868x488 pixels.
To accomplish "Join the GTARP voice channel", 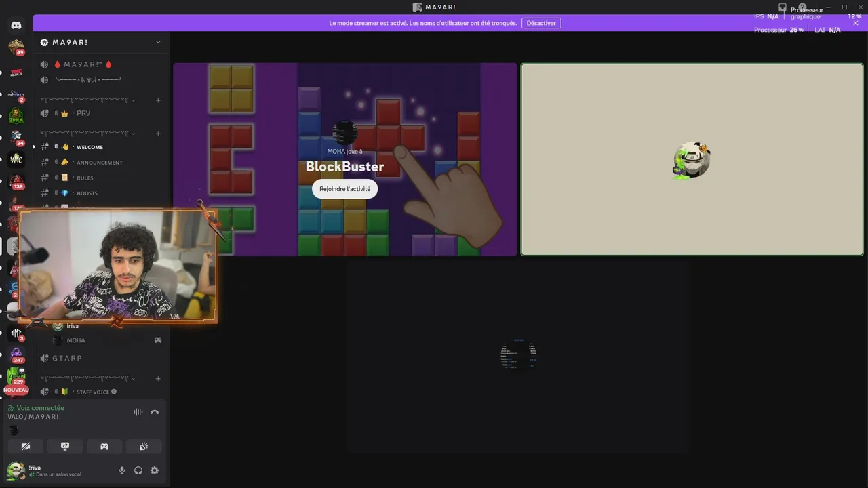I will 100,358.
